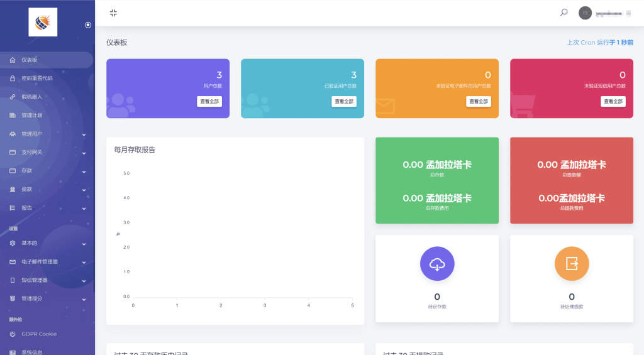Click the green 总存款 summary card

coord(437,181)
